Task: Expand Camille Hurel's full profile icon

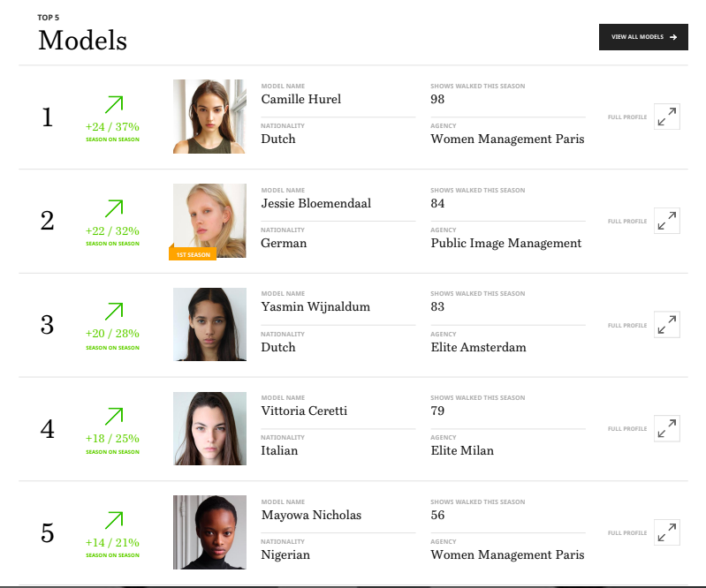Action: coord(667,117)
